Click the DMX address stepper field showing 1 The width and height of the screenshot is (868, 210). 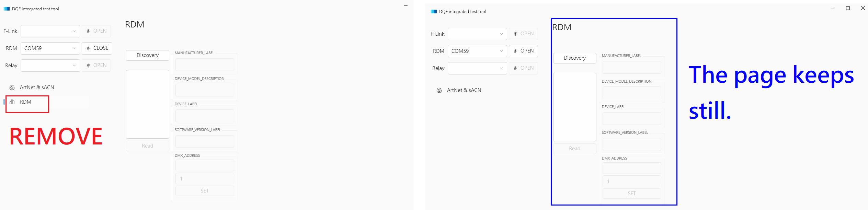204,178
